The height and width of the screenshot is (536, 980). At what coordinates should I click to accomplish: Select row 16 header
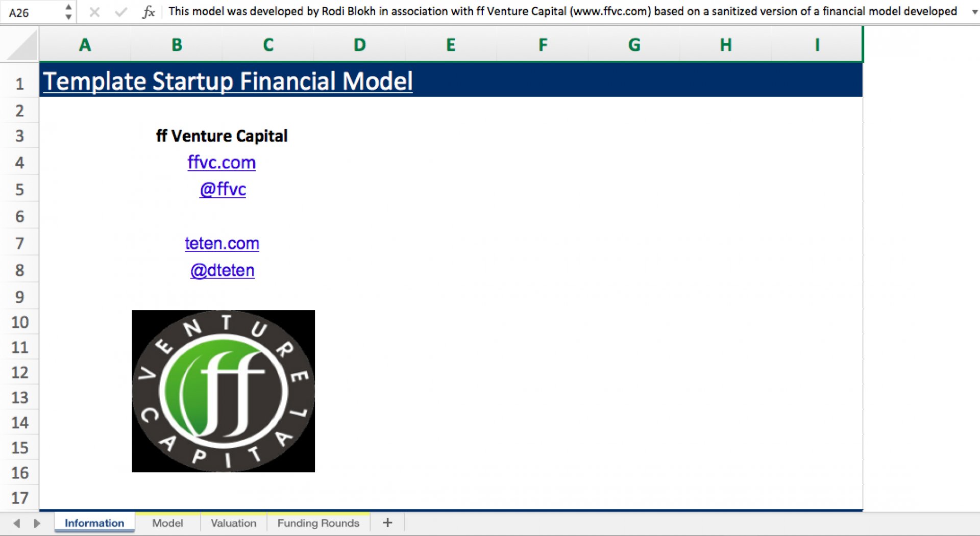[19, 472]
